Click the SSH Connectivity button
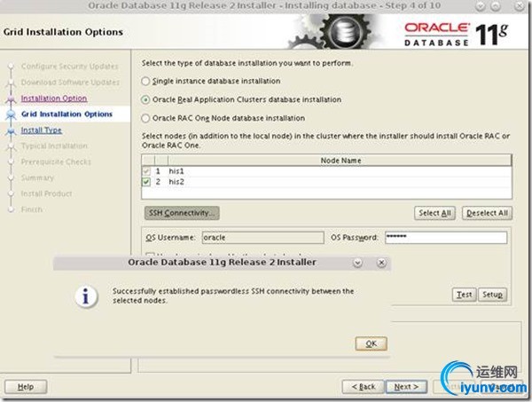532x402 pixels. pyautogui.click(x=182, y=213)
